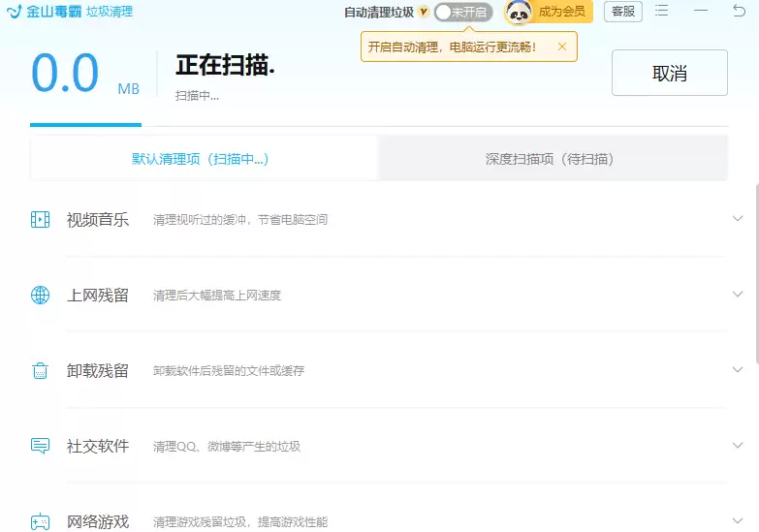Click the 取消 button
The height and width of the screenshot is (532, 759).
pos(670,73)
